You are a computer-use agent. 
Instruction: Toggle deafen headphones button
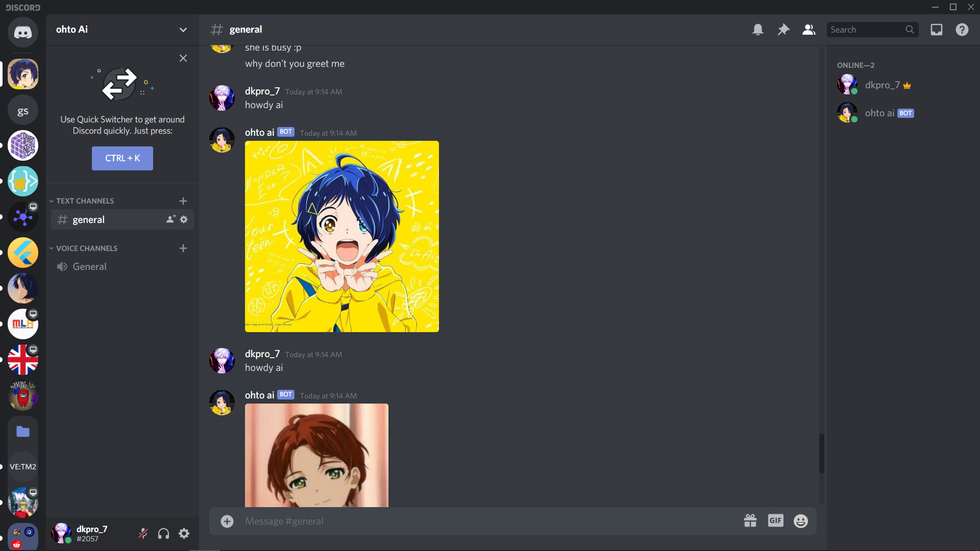click(162, 533)
